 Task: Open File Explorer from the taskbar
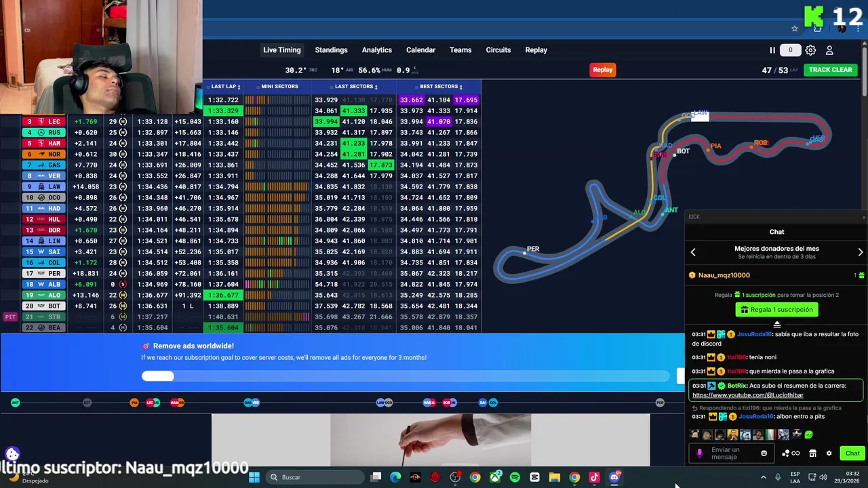[554, 477]
